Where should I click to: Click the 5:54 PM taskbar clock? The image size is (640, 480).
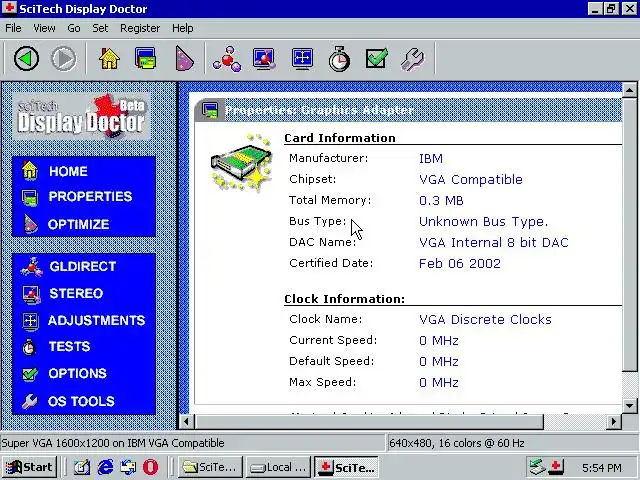pos(602,468)
